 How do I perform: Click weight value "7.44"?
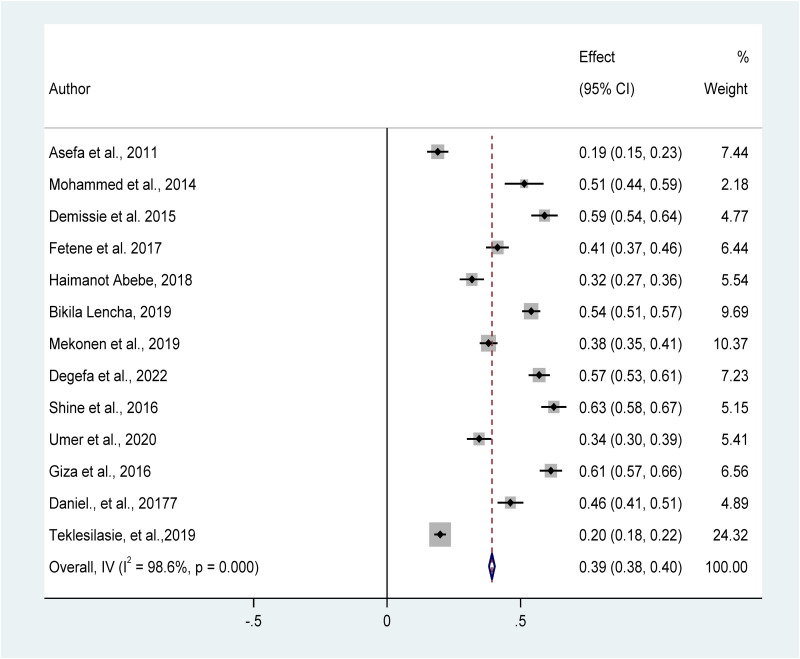(735, 153)
